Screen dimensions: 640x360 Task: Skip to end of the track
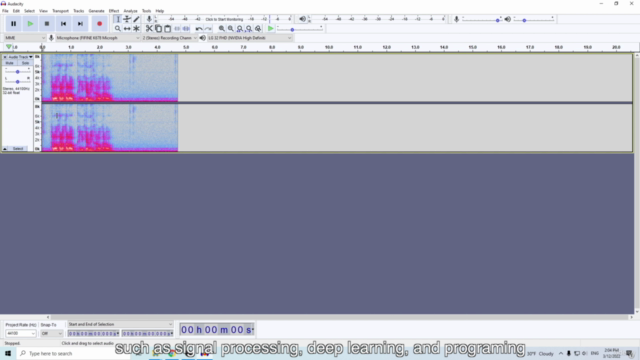coord(80,24)
